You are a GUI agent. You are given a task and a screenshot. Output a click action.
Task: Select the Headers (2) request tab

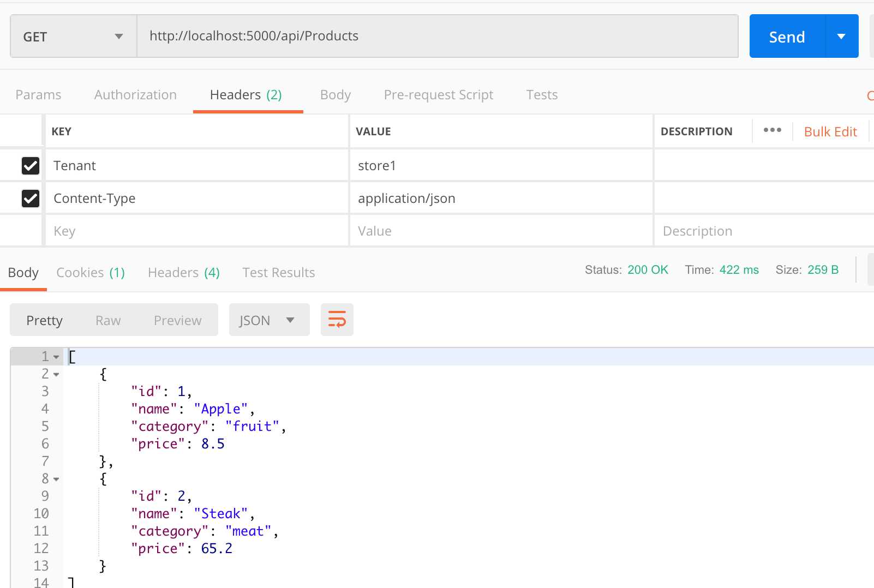point(246,95)
